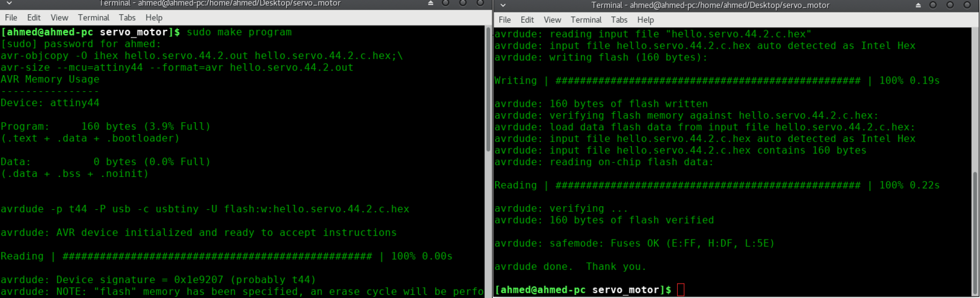
Task: Click 'Program: 160 bytes (3.9% Full)' line
Action: click(106, 126)
